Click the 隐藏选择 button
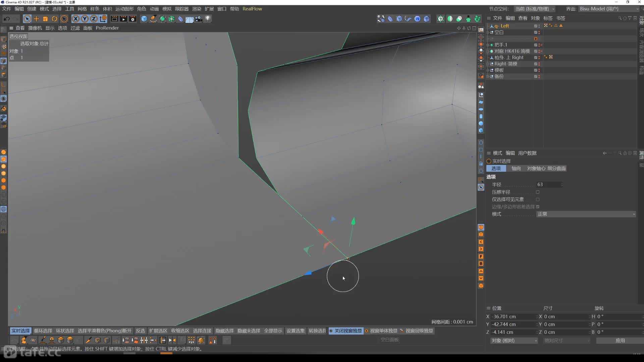 [224, 331]
